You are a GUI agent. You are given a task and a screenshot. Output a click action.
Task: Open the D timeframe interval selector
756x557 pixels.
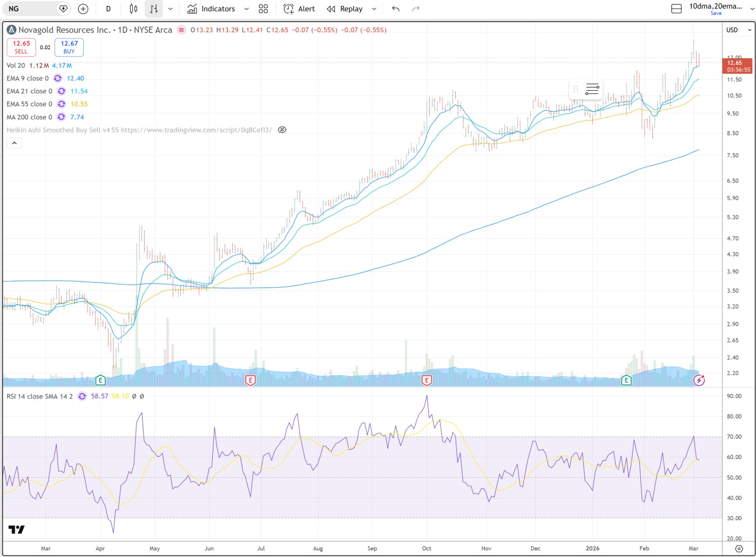(109, 9)
